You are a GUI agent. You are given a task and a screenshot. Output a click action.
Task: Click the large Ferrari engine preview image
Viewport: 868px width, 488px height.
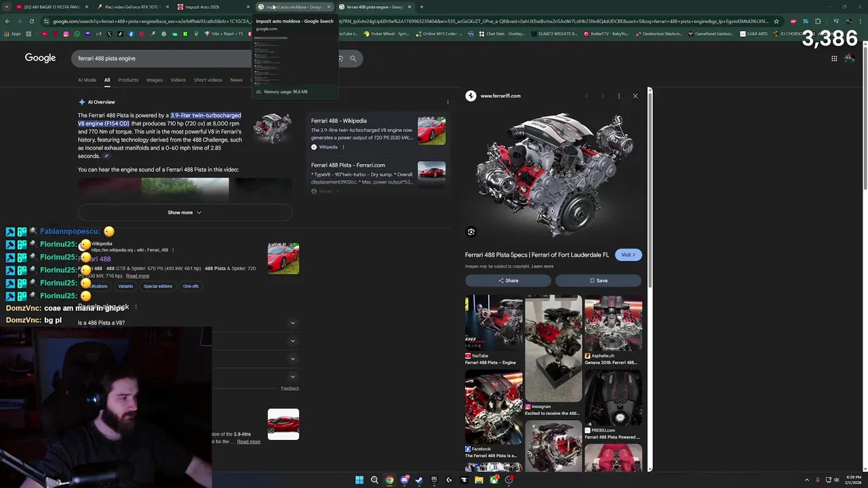point(553,175)
